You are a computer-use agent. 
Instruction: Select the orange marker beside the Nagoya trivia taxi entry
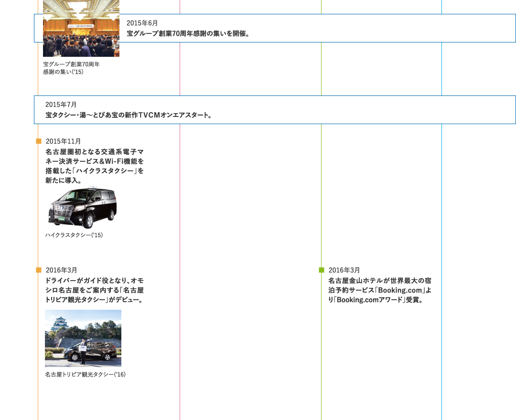tap(39, 270)
